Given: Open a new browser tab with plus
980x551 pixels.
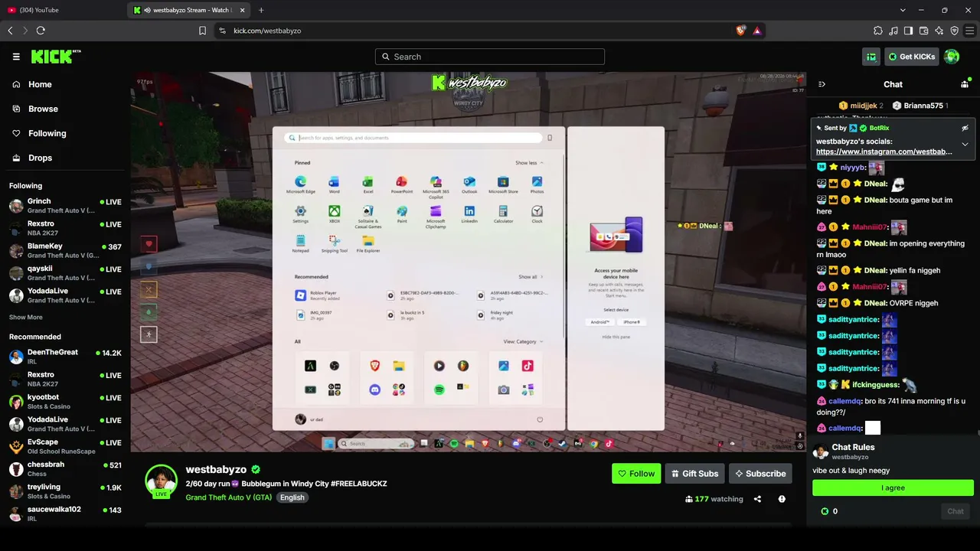Looking at the screenshot, I should tap(261, 10).
